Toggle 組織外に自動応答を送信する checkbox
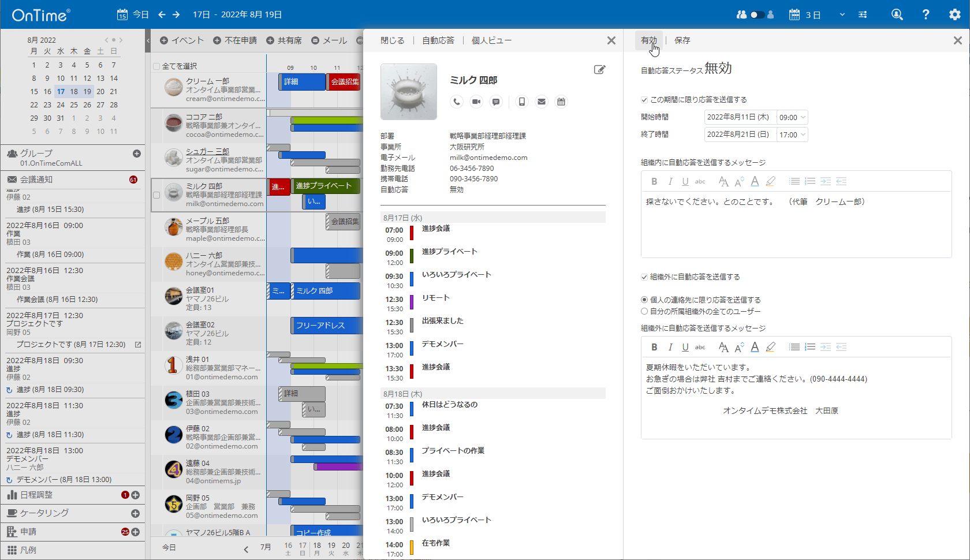This screenshot has height=560, width=970. tap(644, 277)
